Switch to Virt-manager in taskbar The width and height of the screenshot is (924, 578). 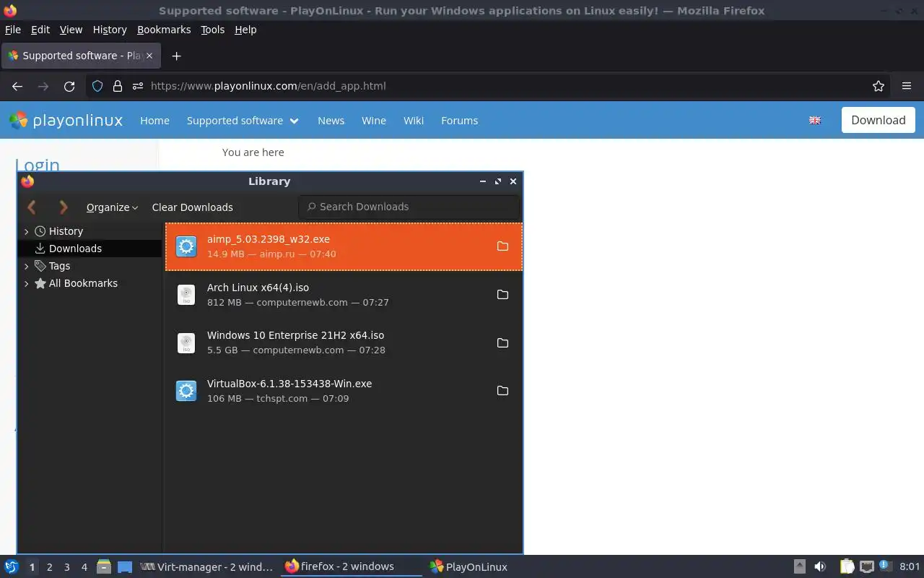[x=207, y=567]
